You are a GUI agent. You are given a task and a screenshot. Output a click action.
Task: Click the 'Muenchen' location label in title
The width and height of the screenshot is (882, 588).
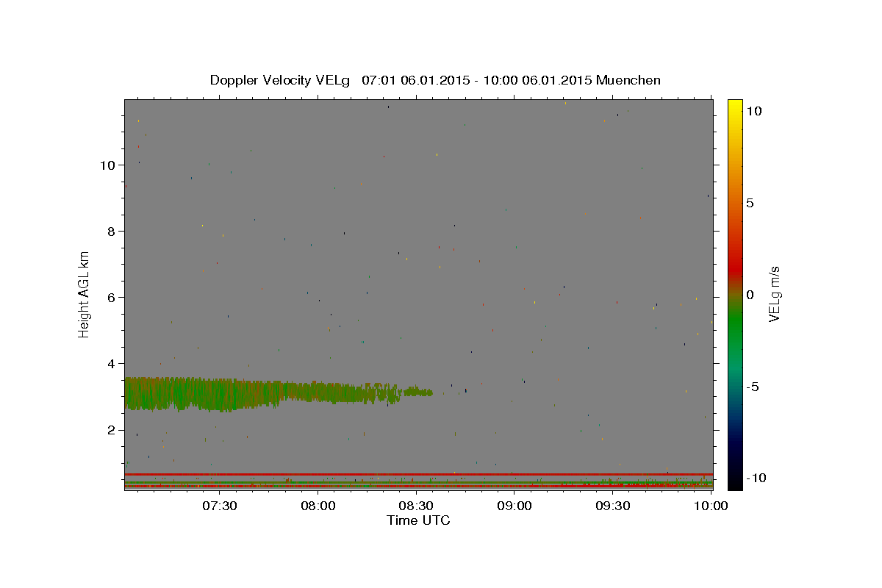(x=628, y=80)
